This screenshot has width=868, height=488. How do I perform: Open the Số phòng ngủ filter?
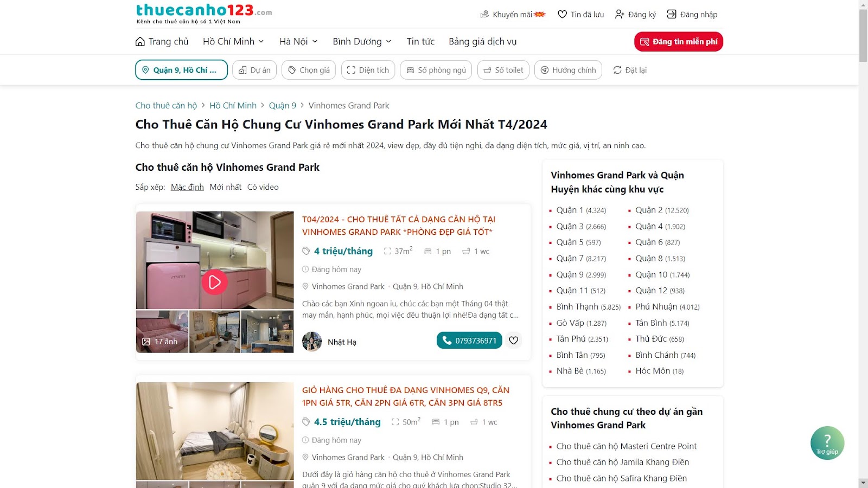pyautogui.click(x=436, y=70)
